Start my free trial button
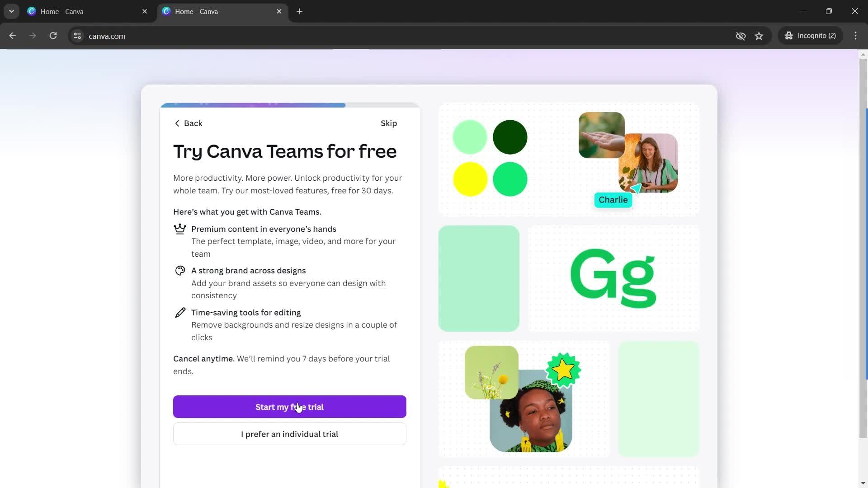Image resolution: width=868 pixels, height=488 pixels. [289, 407]
